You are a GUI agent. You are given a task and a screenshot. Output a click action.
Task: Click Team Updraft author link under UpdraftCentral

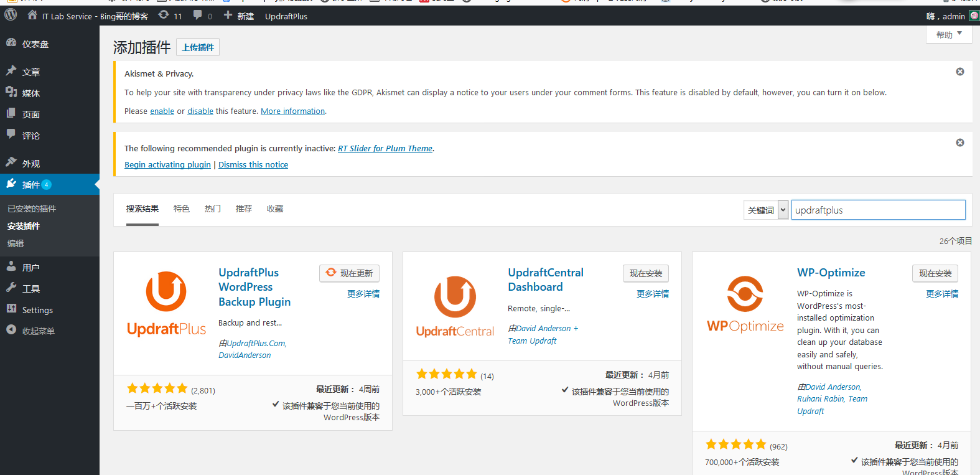532,341
